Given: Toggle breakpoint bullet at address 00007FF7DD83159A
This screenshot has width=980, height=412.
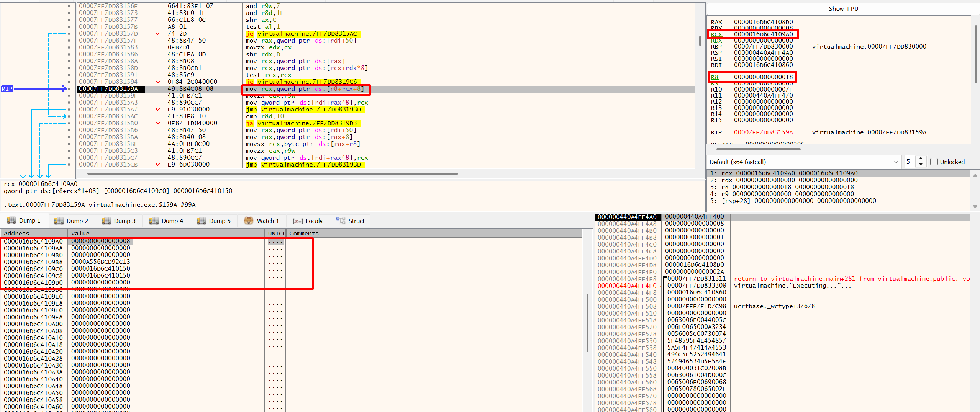Looking at the screenshot, I should point(69,89).
